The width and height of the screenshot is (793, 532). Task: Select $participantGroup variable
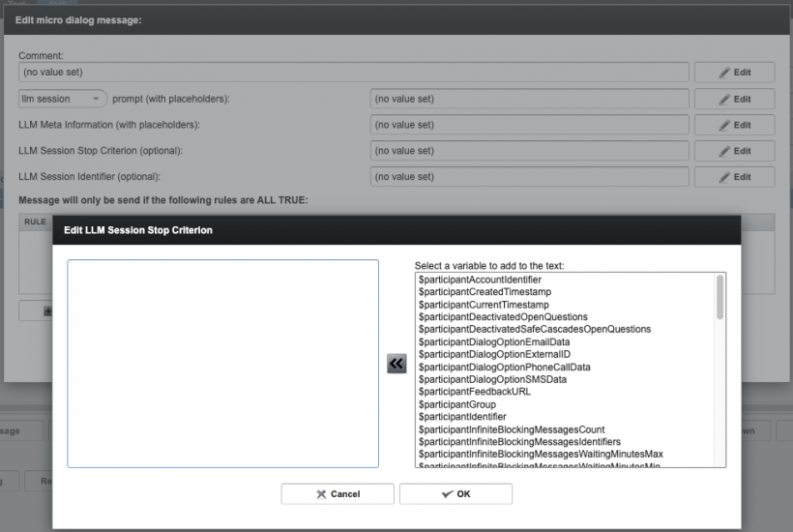456,404
